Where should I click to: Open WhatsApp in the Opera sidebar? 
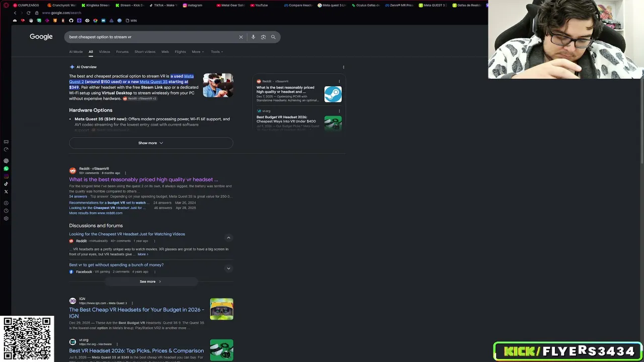(x=6, y=168)
